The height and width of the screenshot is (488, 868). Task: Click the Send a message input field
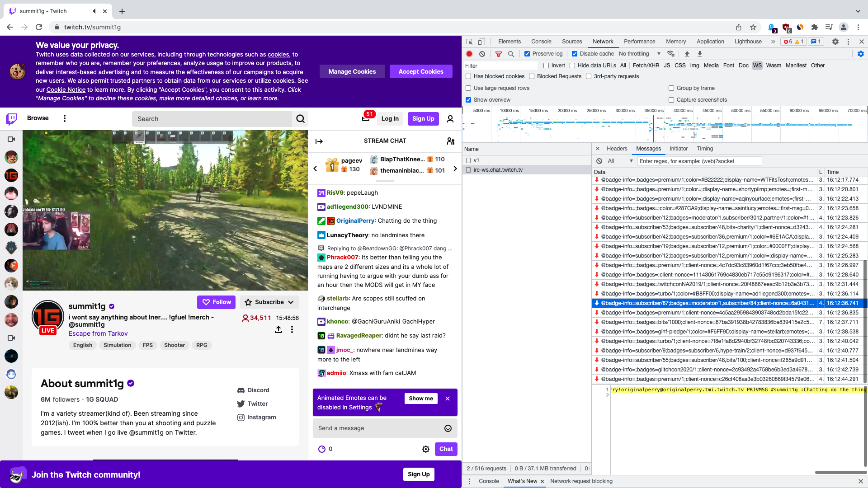pos(385,428)
